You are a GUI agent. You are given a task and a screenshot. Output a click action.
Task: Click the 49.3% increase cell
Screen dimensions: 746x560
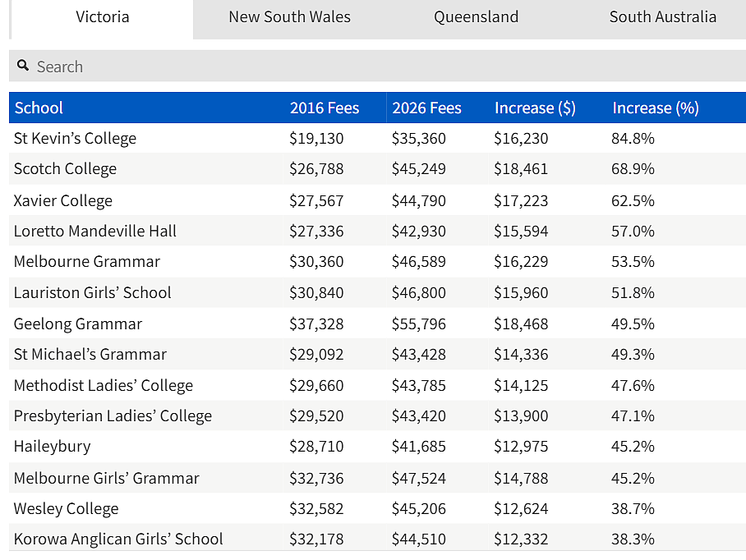click(633, 354)
